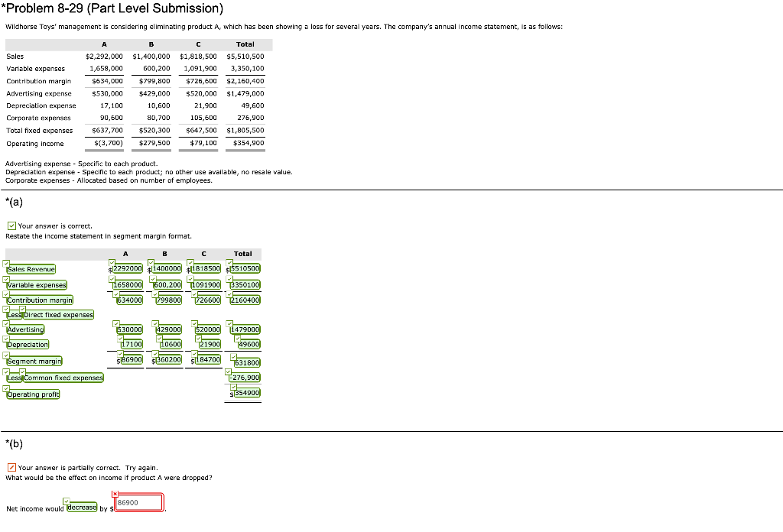Open the Common fixed expenses label dropdown
Viewport: 783px width, 532px height.
(x=63, y=378)
